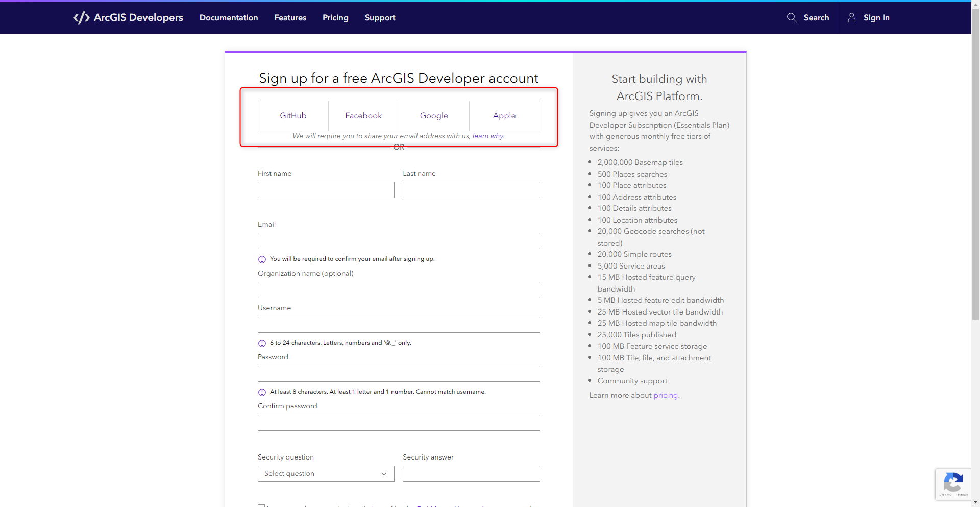The height and width of the screenshot is (507, 980).
Task: Click the info icon beside username rules
Action: pyautogui.click(x=262, y=343)
